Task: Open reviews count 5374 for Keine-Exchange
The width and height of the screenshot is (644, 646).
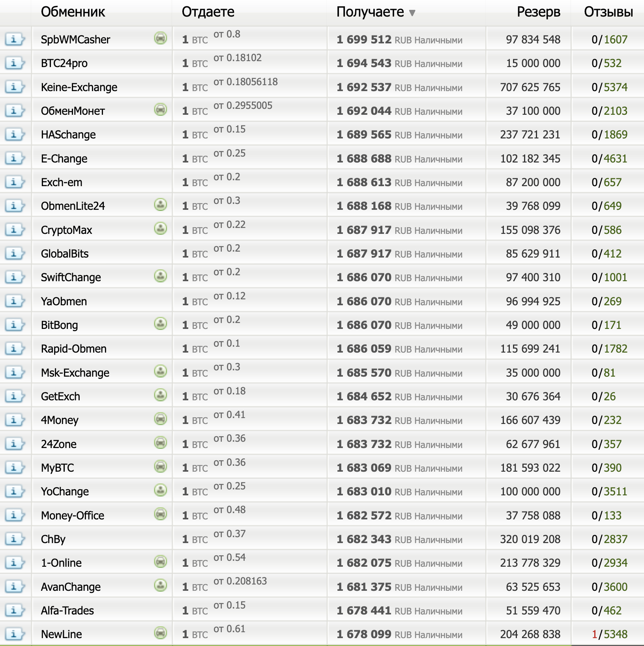Action: (616, 87)
